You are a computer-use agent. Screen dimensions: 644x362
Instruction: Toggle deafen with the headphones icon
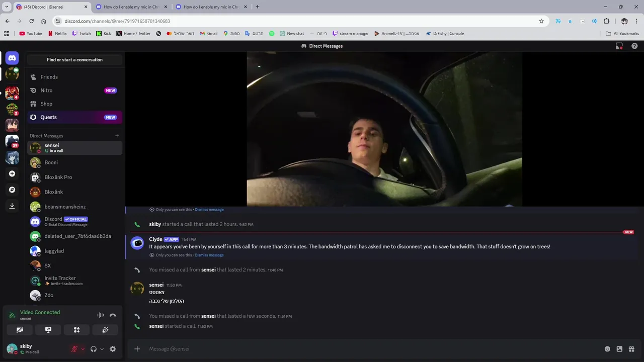click(94, 349)
